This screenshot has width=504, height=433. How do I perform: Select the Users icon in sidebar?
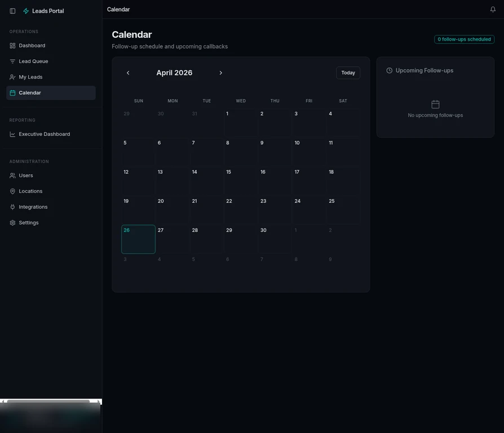point(12,175)
